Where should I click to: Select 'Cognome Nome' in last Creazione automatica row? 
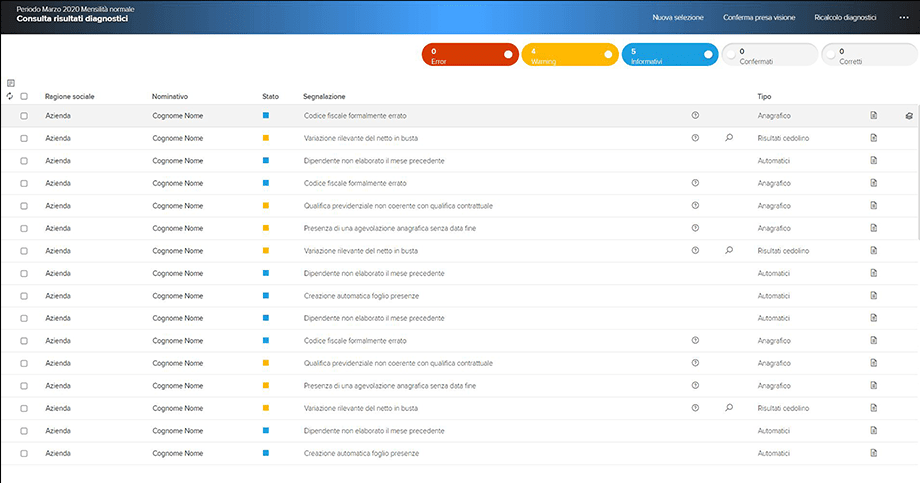click(x=177, y=453)
